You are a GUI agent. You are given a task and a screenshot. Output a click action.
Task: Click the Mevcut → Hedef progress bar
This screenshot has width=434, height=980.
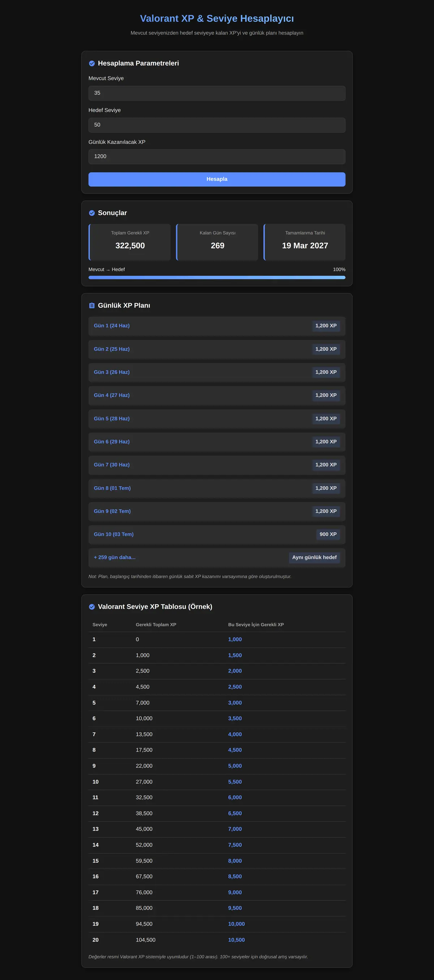tap(217, 278)
